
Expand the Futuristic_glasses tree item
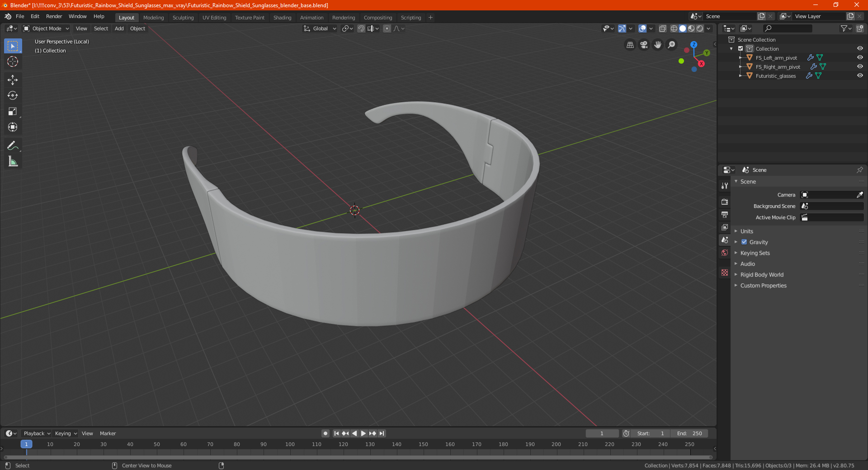[741, 76]
